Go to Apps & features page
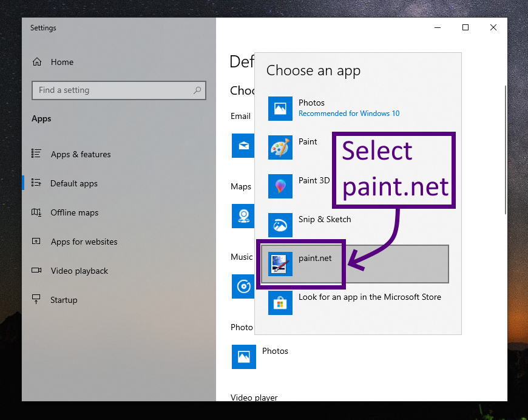 coord(119,154)
